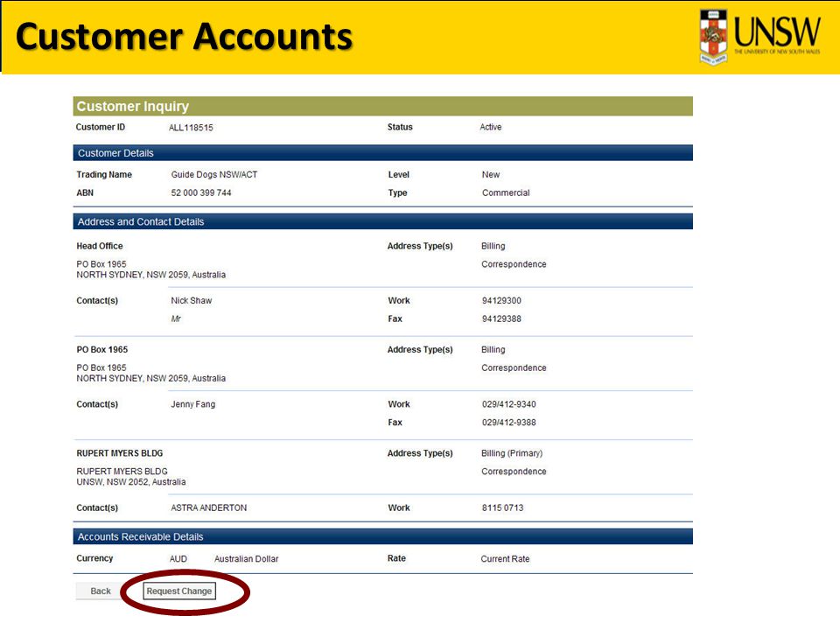Click the Type value Commercial
Viewport: 840px width, 630px height.
pyautogui.click(x=506, y=192)
